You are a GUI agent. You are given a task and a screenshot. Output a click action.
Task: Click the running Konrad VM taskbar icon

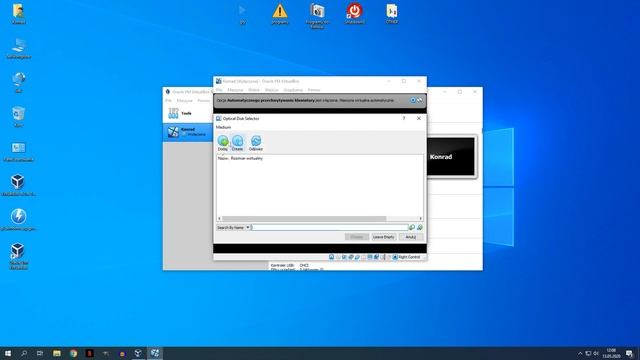[155, 353]
